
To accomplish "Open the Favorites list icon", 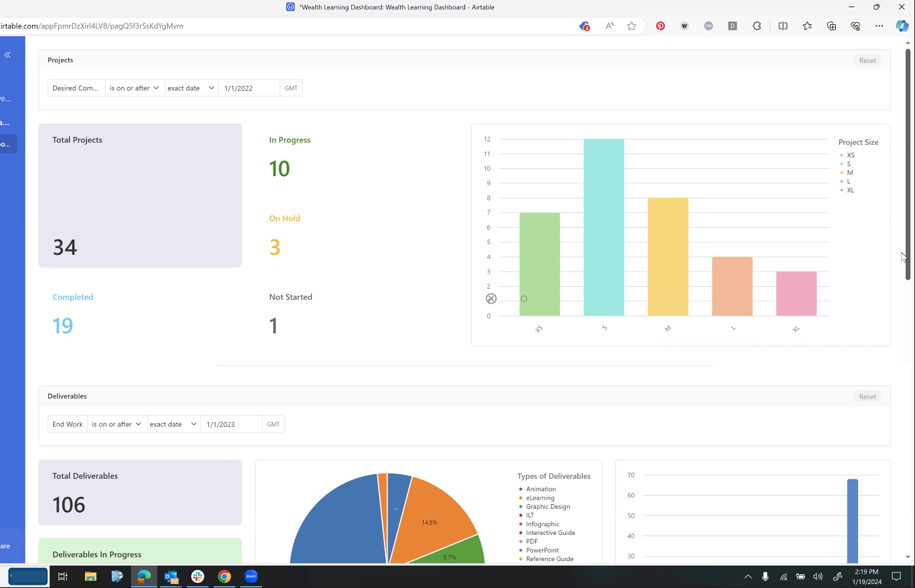I will pyautogui.click(x=807, y=26).
